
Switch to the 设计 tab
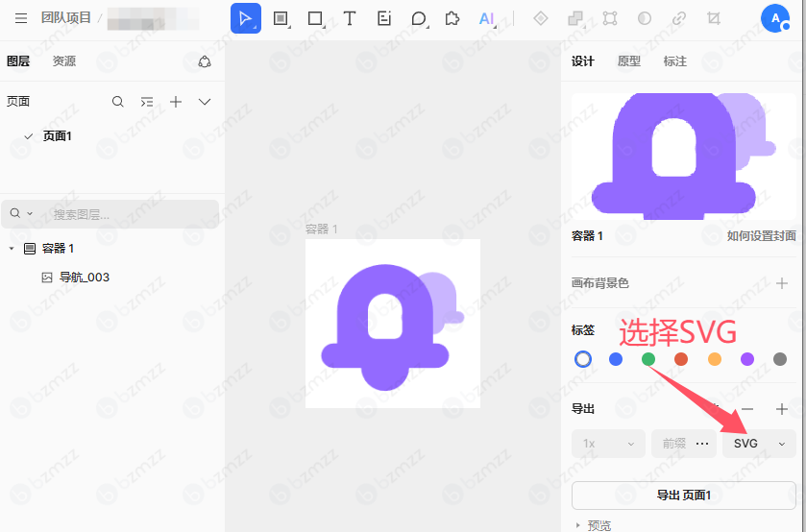[x=583, y=61]
